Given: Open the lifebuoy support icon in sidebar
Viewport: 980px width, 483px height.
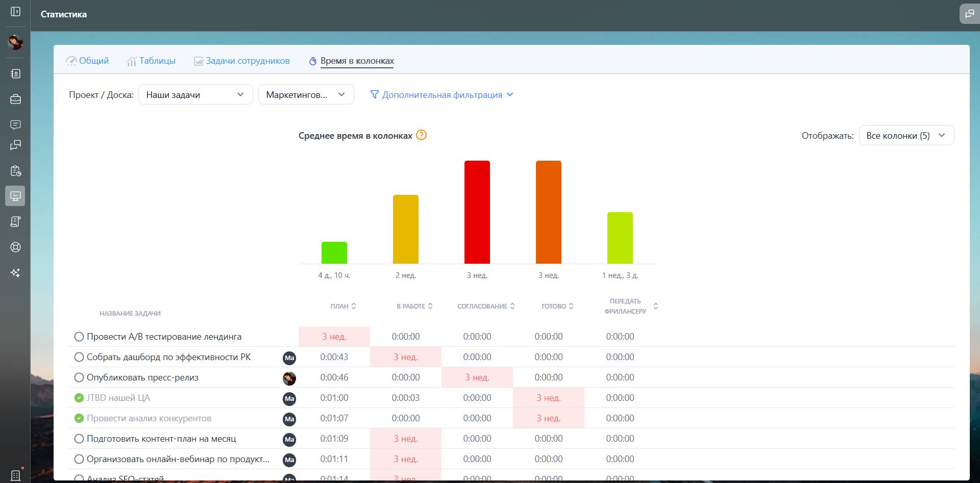Looking at the screenshot, I should point(15,247).
